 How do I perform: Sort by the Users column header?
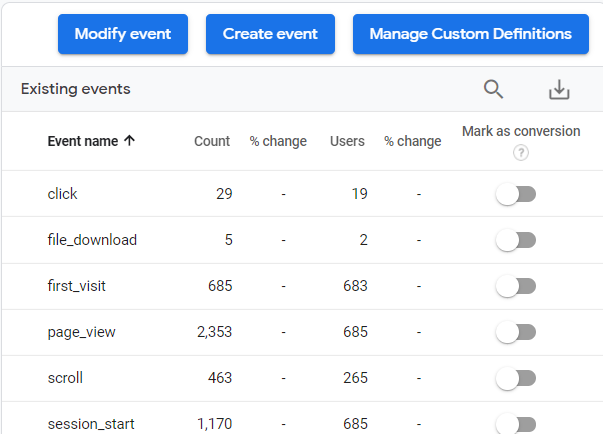[347, 141]
